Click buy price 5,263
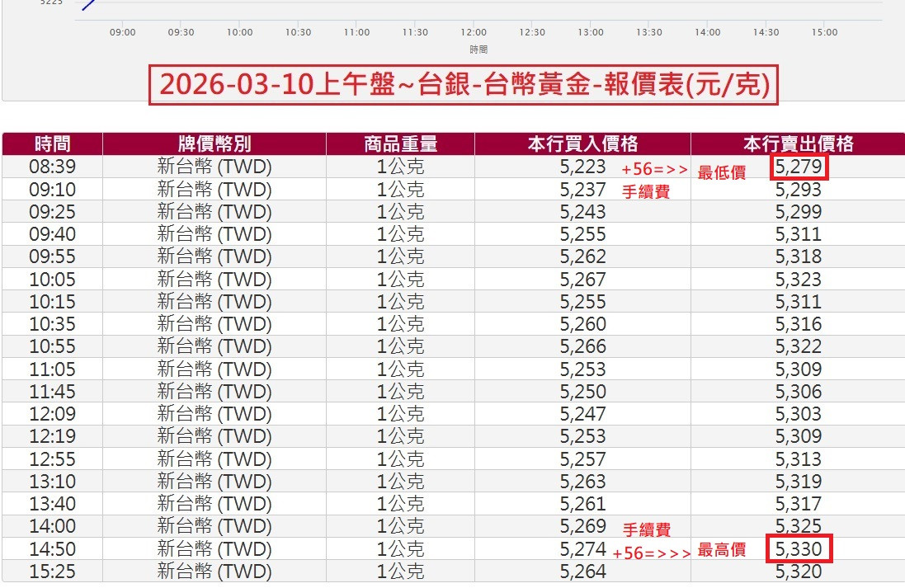The image size is (905, 588). coord(583,482)
